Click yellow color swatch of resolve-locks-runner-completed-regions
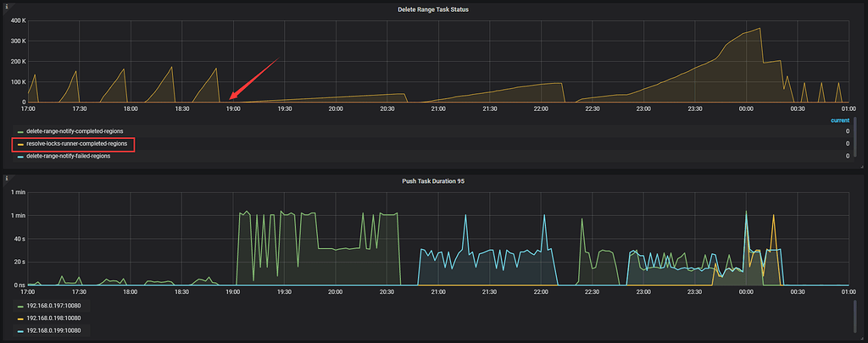The image size is (868, 343). (x=20, y=144)
